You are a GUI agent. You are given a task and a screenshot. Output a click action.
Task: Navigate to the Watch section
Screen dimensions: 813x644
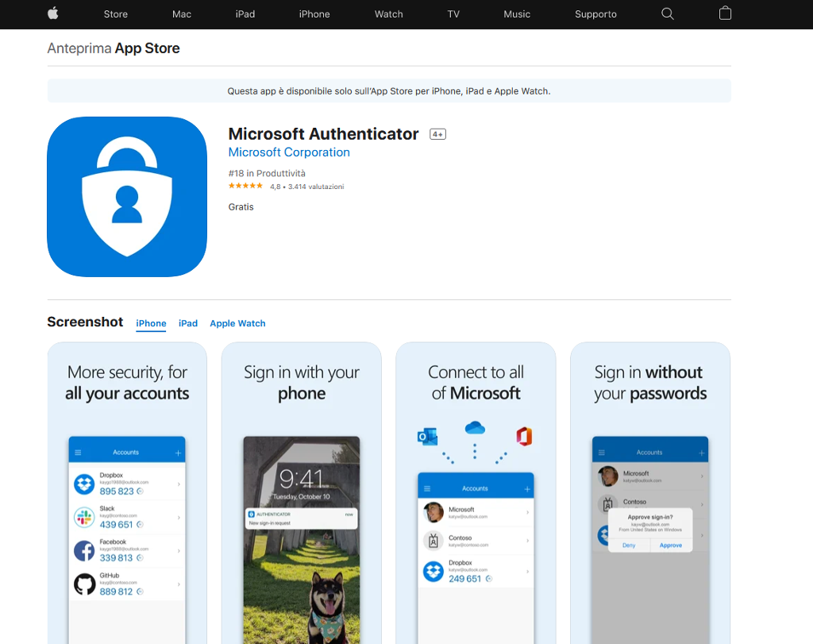click(x=388, y=14)
